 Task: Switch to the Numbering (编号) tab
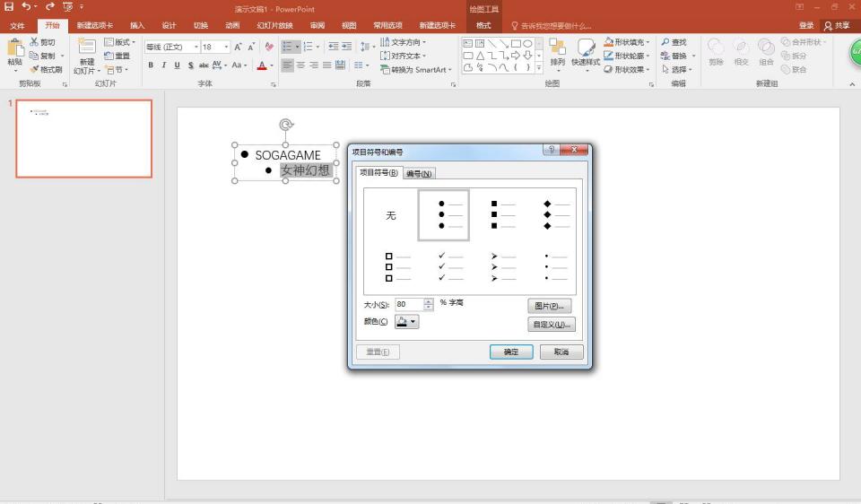pyautogui.click(x=419, y=173)
